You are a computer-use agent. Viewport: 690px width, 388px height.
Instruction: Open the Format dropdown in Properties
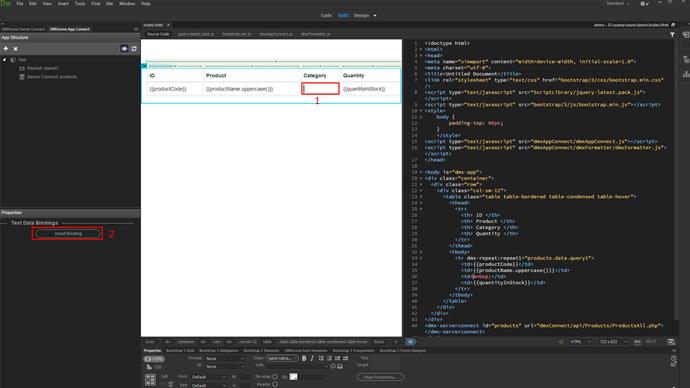click(225, 359)
